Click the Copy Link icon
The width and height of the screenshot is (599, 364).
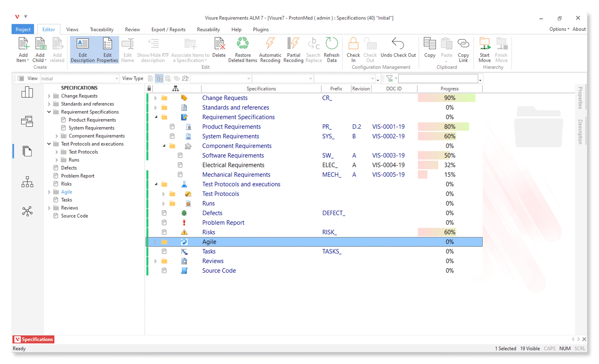(x=463, y=44)
